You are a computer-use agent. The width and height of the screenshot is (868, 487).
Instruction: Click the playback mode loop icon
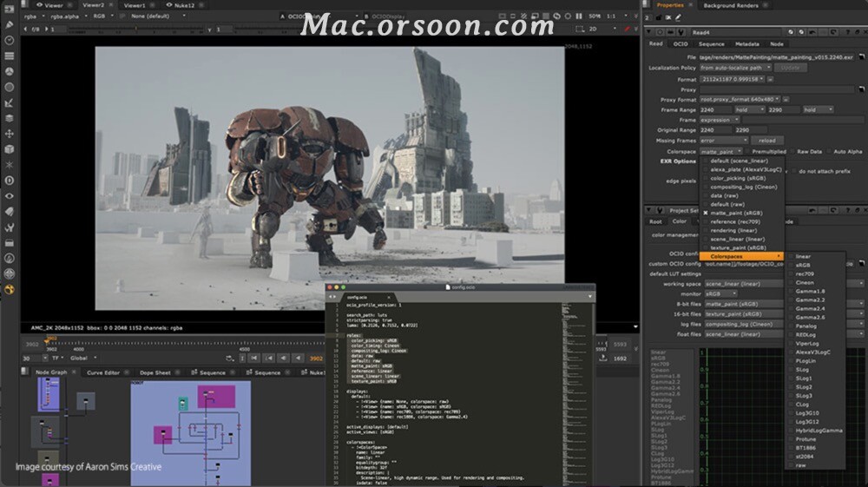point(230,359)
